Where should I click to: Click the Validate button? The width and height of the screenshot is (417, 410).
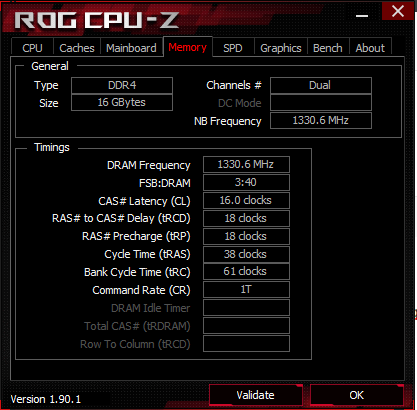click(256, 395)
